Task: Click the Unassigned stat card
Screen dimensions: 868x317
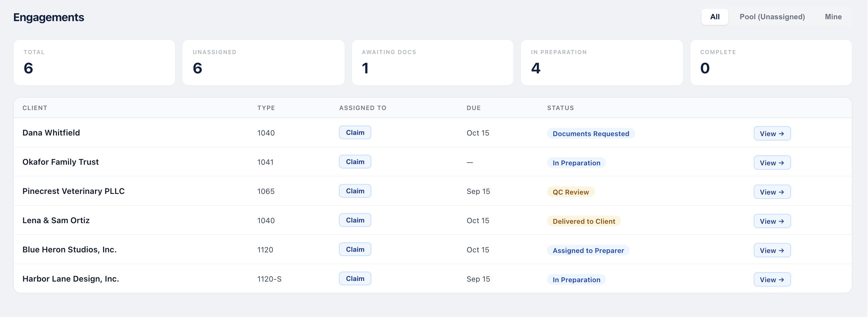Action: tap(264, 63)
